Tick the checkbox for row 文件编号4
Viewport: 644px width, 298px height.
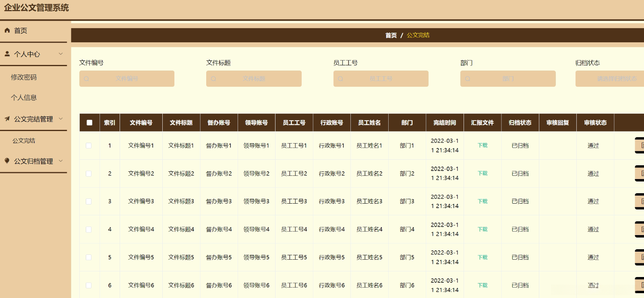click(89, 229)
